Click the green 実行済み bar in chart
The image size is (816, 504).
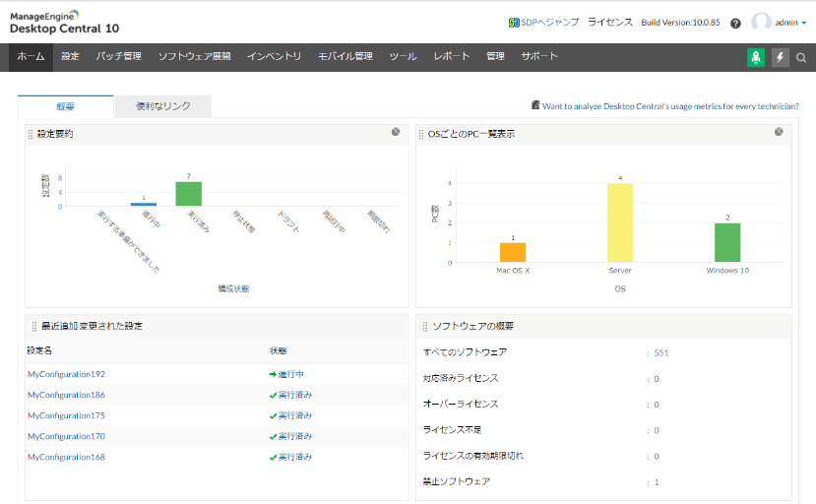[x=188, y=194]
